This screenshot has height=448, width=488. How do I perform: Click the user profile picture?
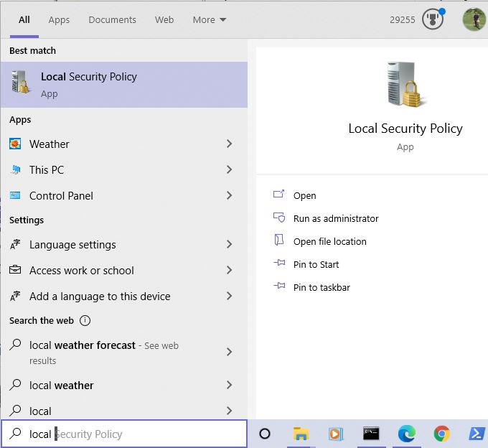pyautogui.click(x=474, y=19)
